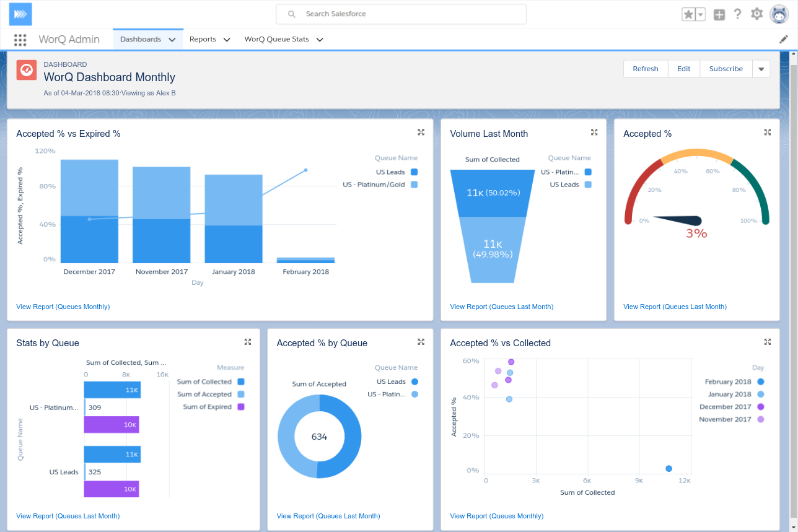Select the Dashboards tab

pos(141,39)
